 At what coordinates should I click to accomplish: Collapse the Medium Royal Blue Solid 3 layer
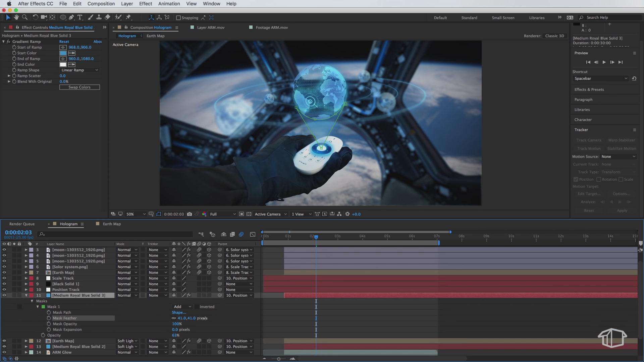pyautogui.click(x=26, y=295)
